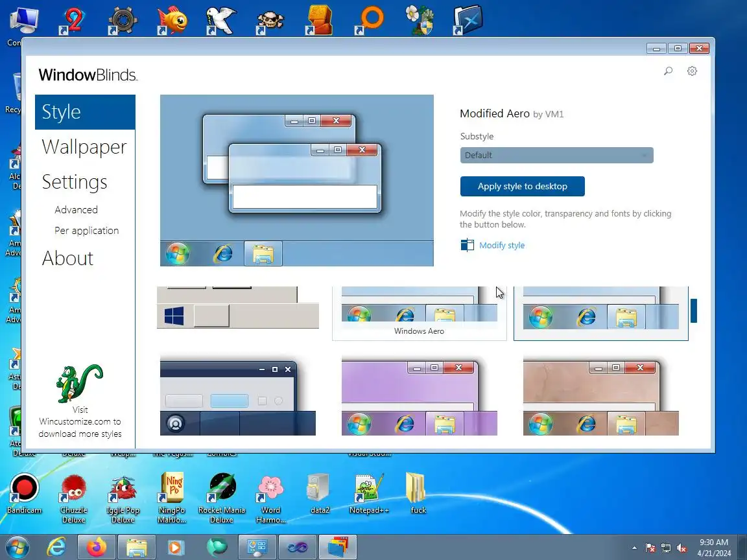Select the blue folder X desktop icon
Image resolution: width=747 pixels, height=560 pixels.
point(468,20)
